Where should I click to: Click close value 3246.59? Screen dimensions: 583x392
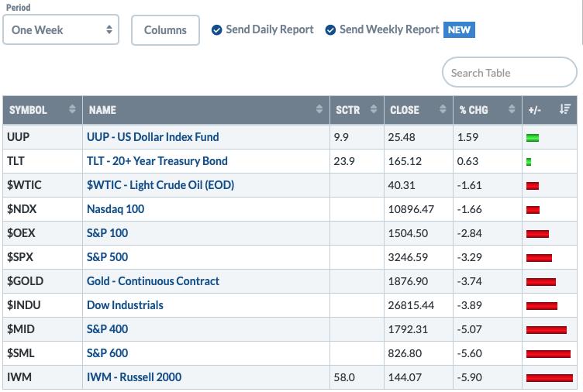[408, 257]
